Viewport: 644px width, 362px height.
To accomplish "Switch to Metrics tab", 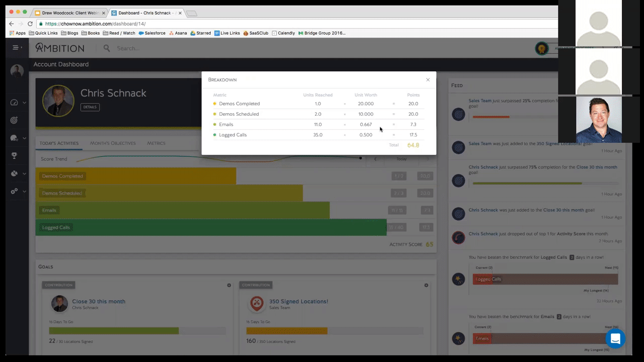I will pos(156,143).
